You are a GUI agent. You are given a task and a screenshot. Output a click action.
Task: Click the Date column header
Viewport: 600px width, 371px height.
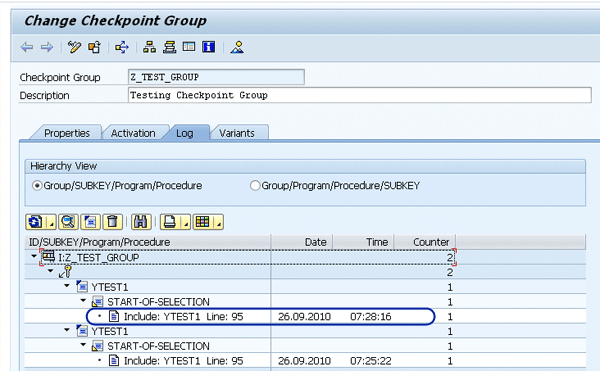pos(302,242)
